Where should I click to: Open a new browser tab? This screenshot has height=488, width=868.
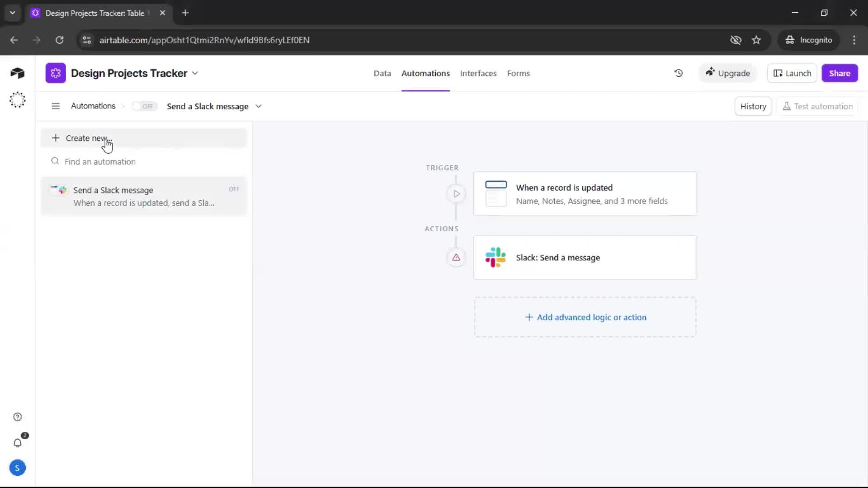[185, 13]
